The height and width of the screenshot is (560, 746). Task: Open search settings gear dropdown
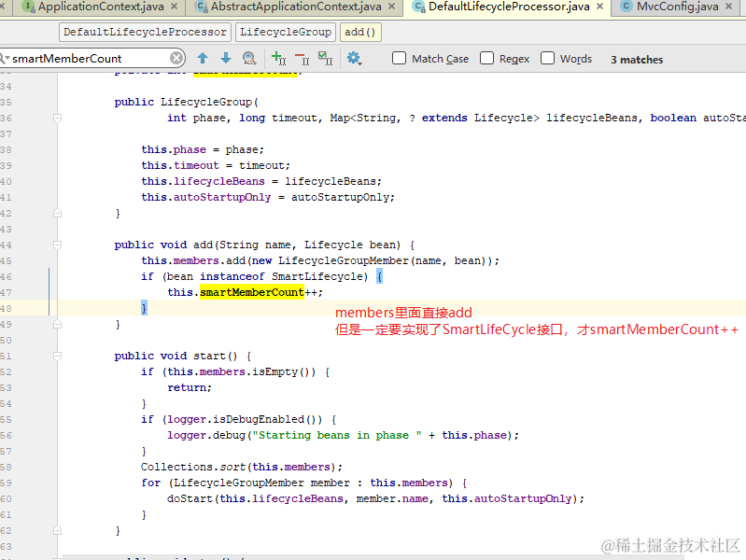354,59
